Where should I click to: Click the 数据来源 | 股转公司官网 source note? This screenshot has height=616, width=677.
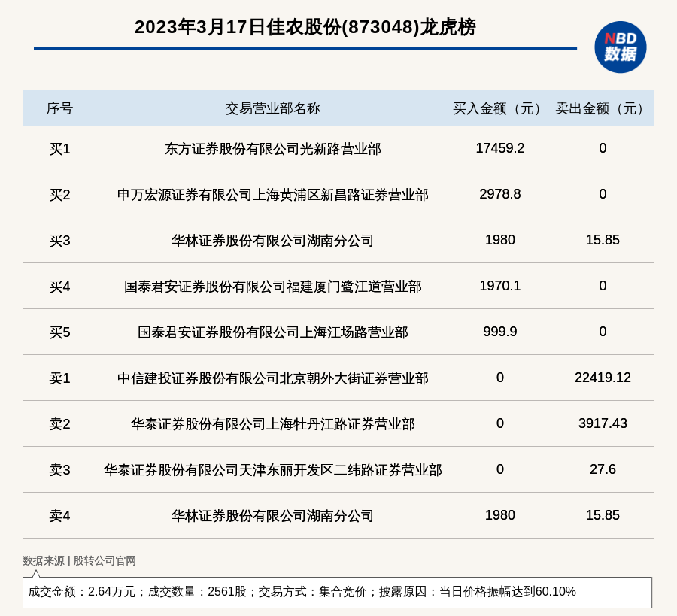(79, 561)
